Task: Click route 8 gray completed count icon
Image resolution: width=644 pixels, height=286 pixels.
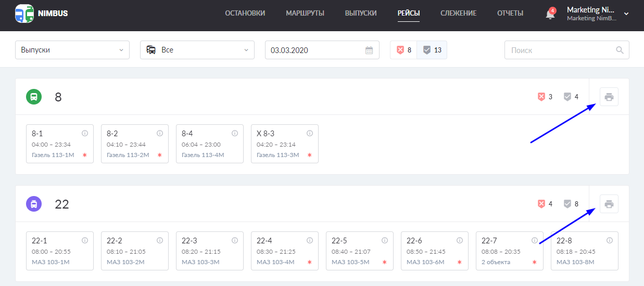Action: pos(567,97)
